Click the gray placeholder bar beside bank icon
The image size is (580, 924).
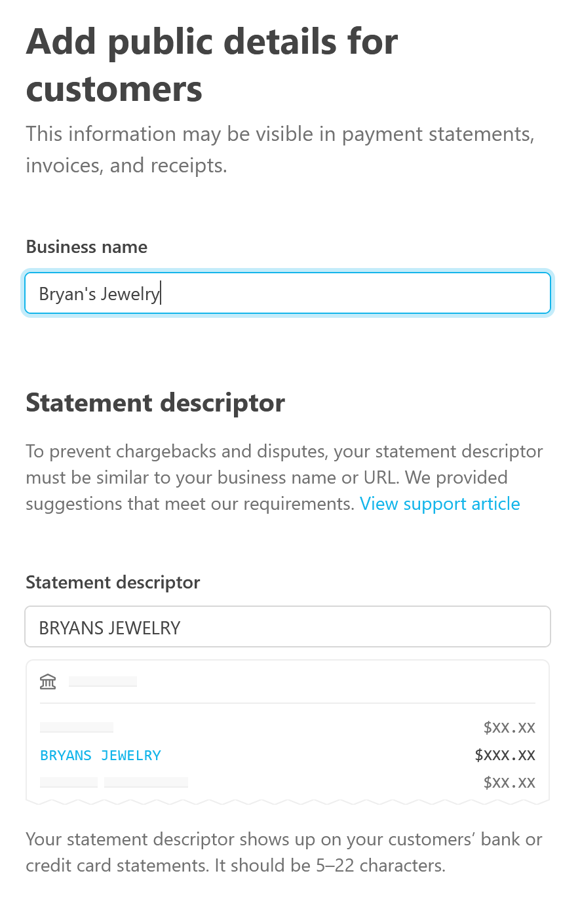coord(103,682)
